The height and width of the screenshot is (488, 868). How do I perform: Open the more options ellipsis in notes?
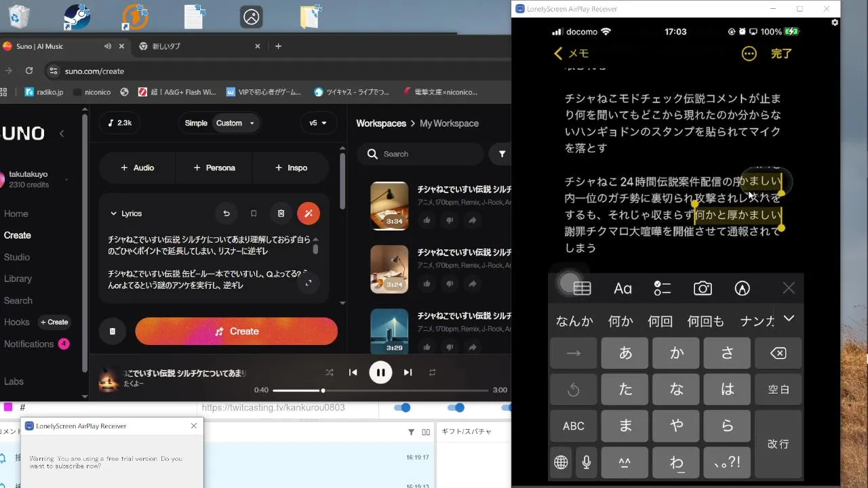click(749, 53)
